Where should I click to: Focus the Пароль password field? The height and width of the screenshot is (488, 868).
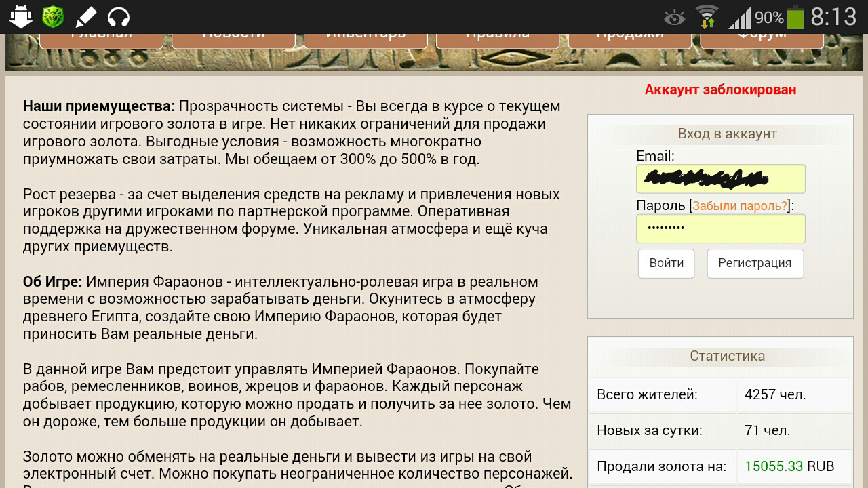721,228
